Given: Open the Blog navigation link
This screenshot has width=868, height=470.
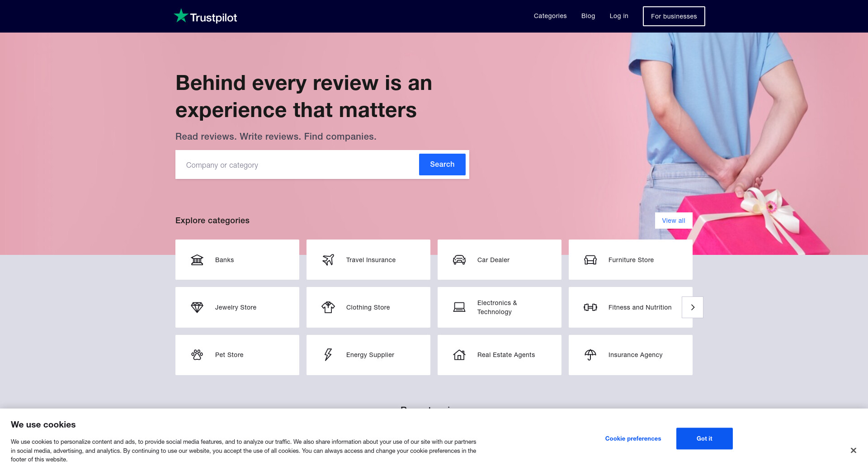Looking at the screenshot, I should click(x=588, y=16).
